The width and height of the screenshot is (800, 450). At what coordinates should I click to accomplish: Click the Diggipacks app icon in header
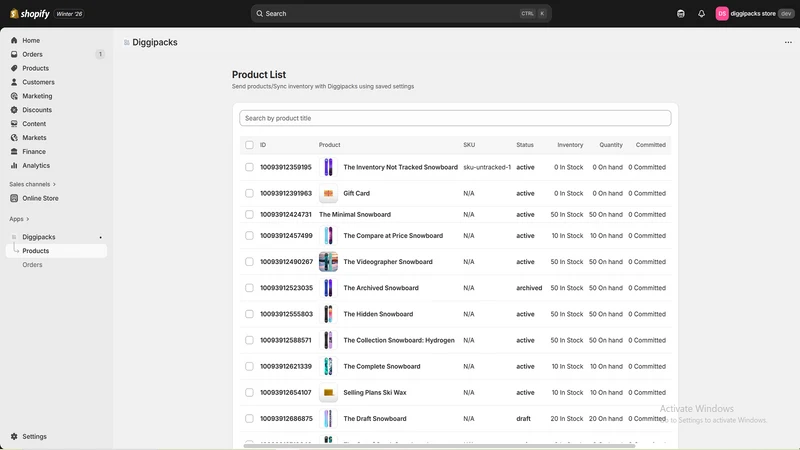pos(127,42)
